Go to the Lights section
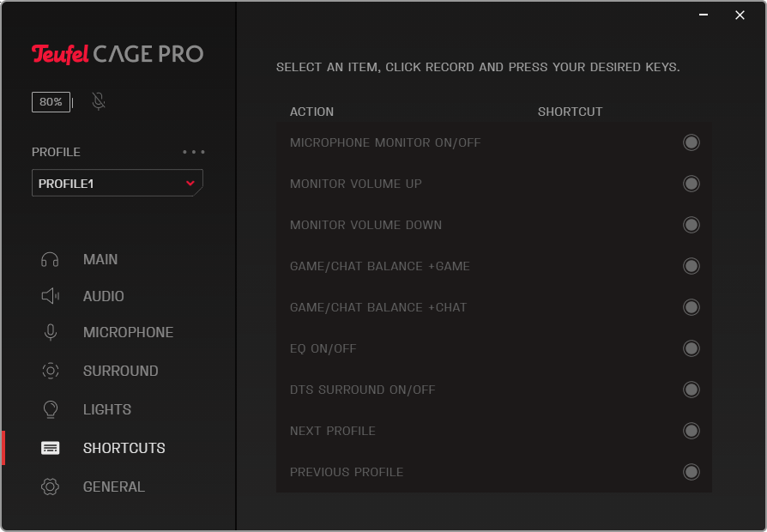Screen dimensions: 767x532 tap(107, 409)
